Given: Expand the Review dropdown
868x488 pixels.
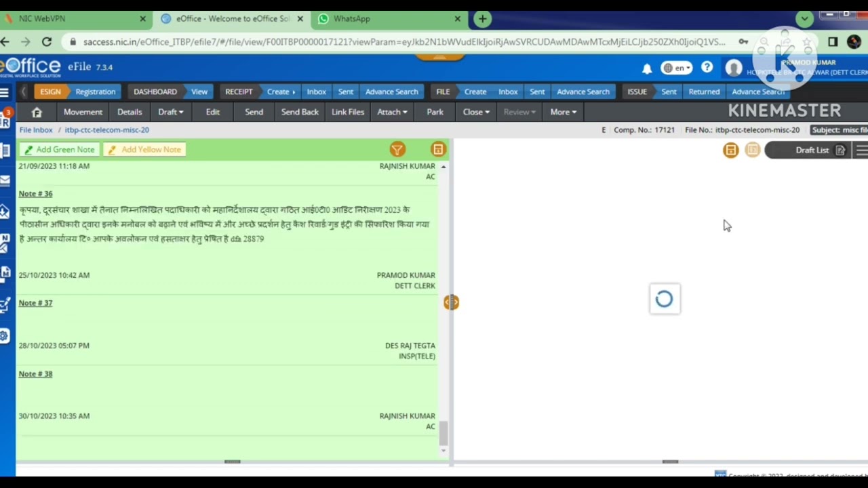Looking at the screenshot, I should pos(519,112).
